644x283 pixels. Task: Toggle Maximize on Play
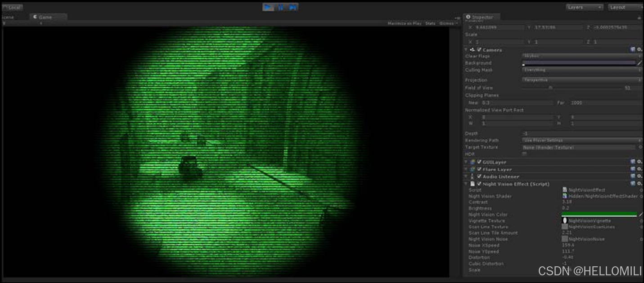404,23
